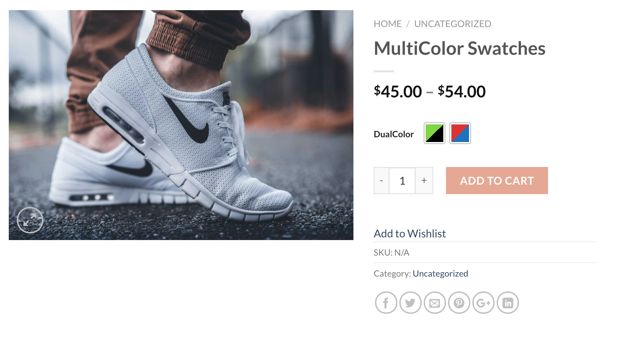Increase quantity with plus button
The width and height of the screenshot is (644, 353).
click(424, 181)
